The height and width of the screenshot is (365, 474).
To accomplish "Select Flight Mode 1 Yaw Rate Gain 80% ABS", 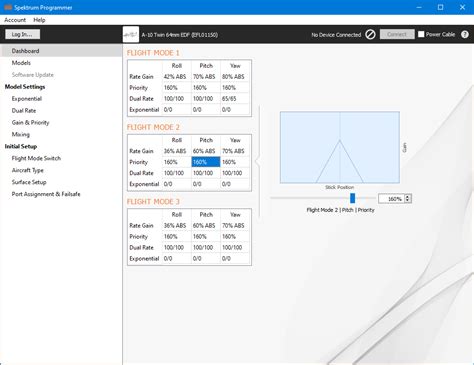I will pos(235,77).
